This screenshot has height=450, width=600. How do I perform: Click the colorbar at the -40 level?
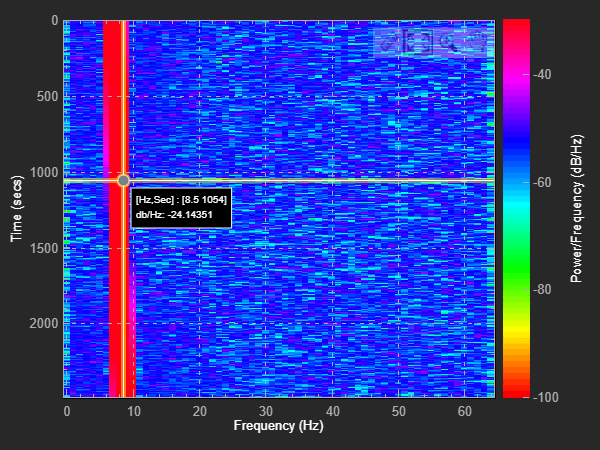[516, 74]
